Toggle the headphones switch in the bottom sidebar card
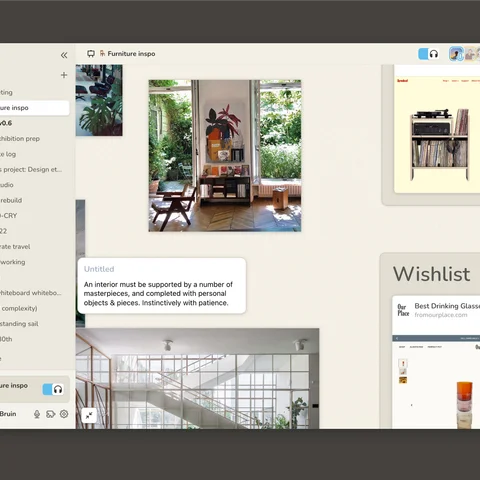This screenshot has height=480, width=480. pos(53,389)
